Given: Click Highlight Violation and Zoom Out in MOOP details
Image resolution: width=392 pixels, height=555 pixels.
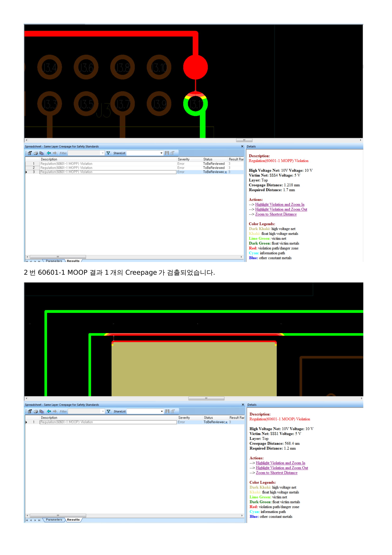Looking at the screenshot, I should tap(282, 468).
